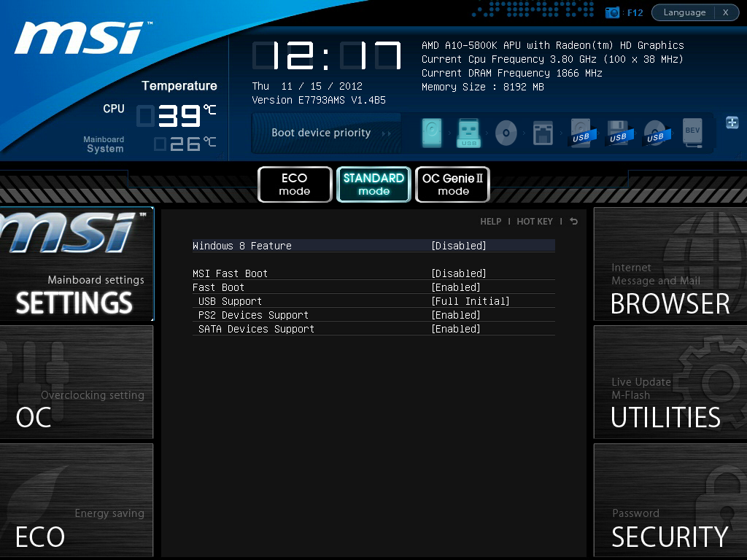Change MSI Fast Boot [Disabled] value

click(459, 273)
